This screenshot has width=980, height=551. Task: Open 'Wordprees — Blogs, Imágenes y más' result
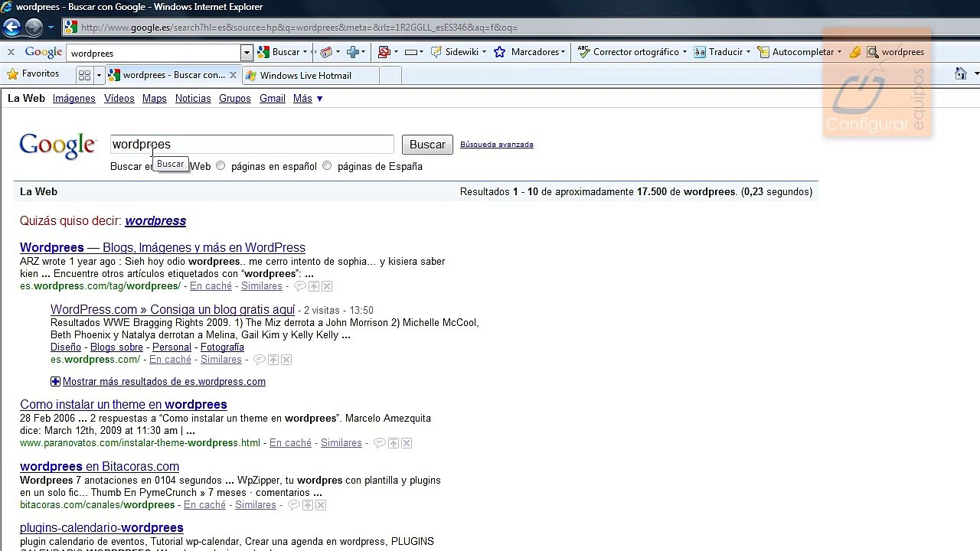point(162,248)
